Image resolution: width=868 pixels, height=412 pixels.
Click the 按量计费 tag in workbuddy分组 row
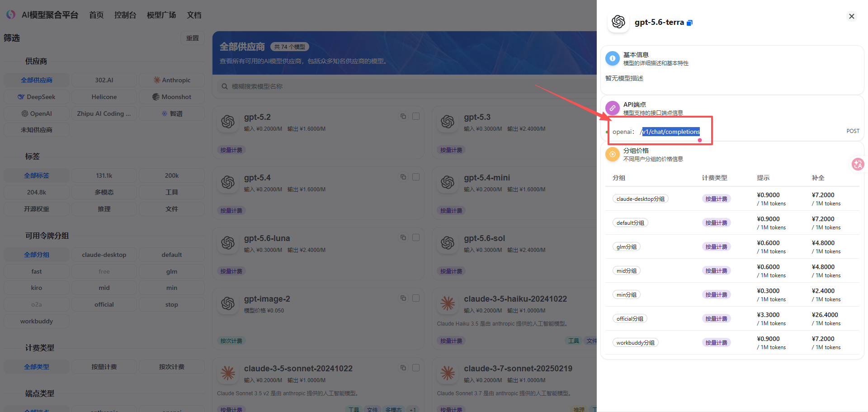coord(717,343)
